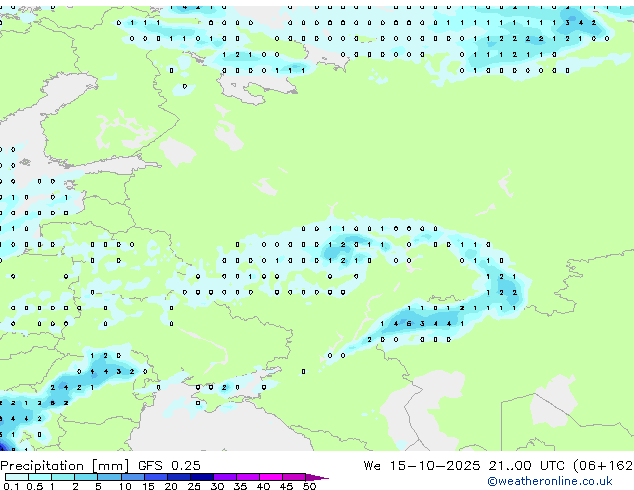The height and width of the screenshot is (490, 634).
Task: Select legend swatch between 2 and 5
Action: tap(86, 477)
